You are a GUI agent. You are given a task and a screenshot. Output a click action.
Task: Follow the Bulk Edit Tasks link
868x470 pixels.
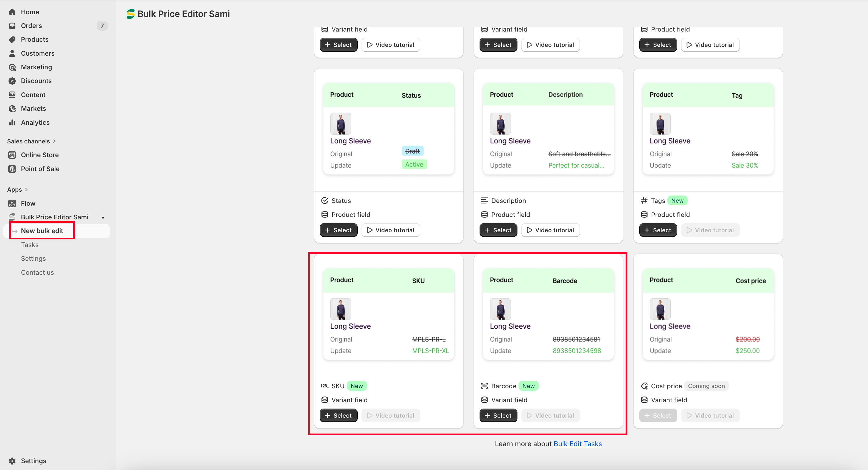(578, 444)
